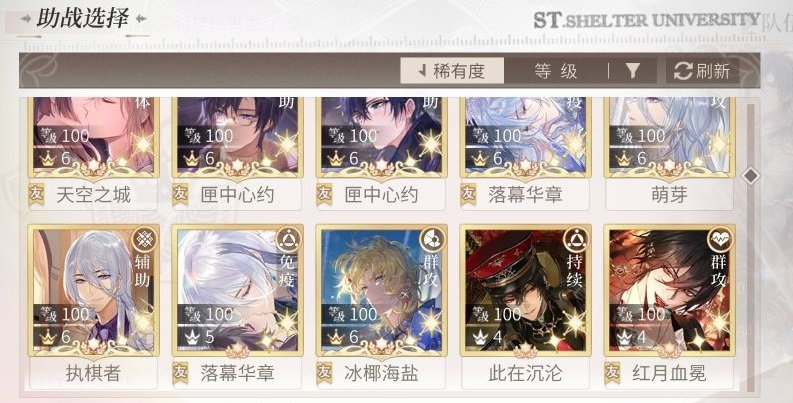Click the support-type icon on 执棋者 card
The height and width of the screenshot is (403, 793).
point(145,240)
